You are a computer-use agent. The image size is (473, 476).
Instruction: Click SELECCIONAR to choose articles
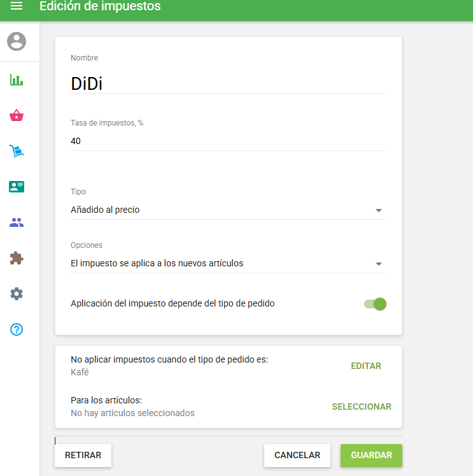tap(362, 407)
